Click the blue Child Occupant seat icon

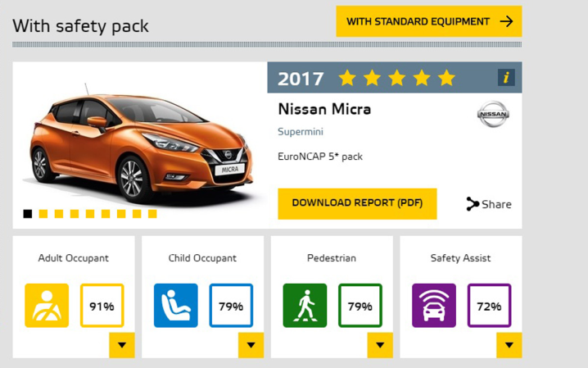176,306
